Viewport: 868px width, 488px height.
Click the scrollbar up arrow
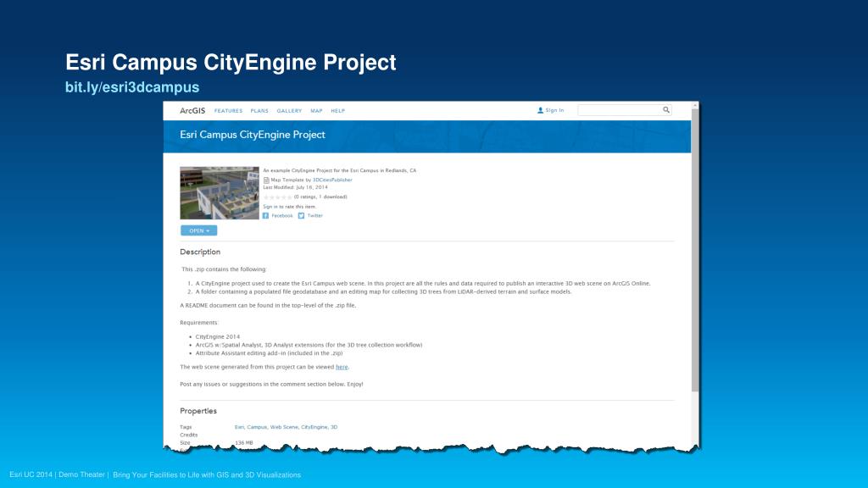[695, 105]
